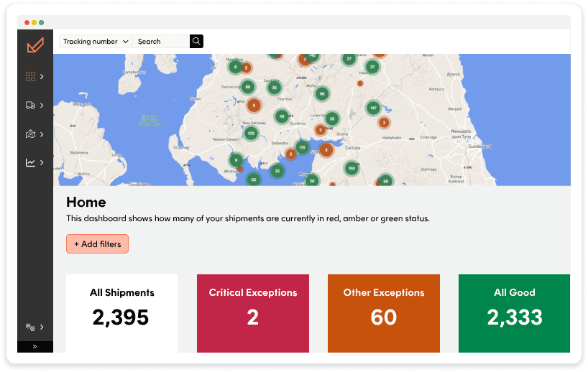
Task: Select the green All Good card
Action: pyautogui.click(x=514, y=313)
